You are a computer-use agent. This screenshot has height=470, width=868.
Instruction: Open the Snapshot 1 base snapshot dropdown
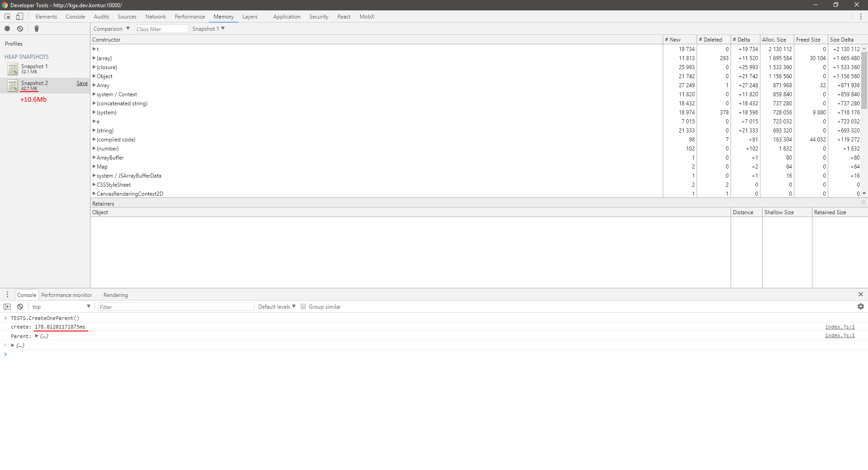click(208, 28)
